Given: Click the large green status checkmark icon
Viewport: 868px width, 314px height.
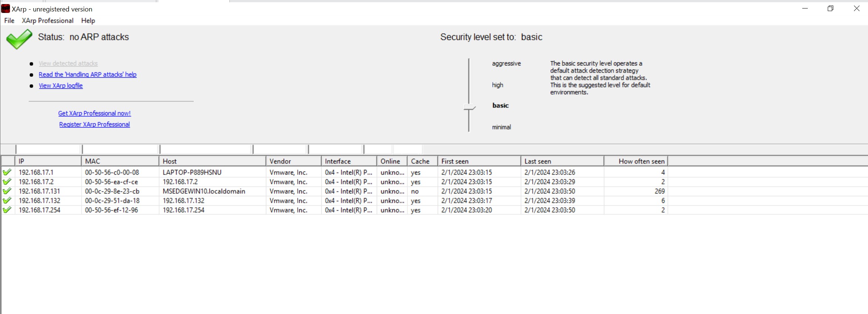Looking at the screenshot, I should 19,39.
